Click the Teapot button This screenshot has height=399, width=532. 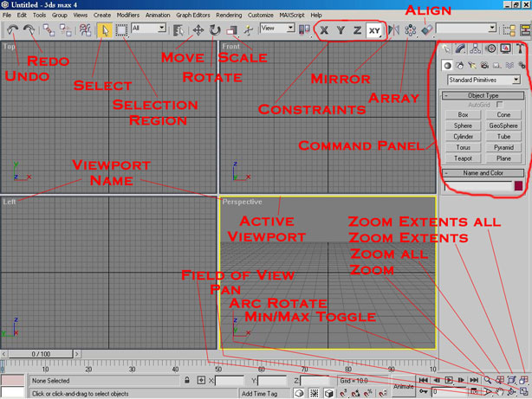click(463, 158)
